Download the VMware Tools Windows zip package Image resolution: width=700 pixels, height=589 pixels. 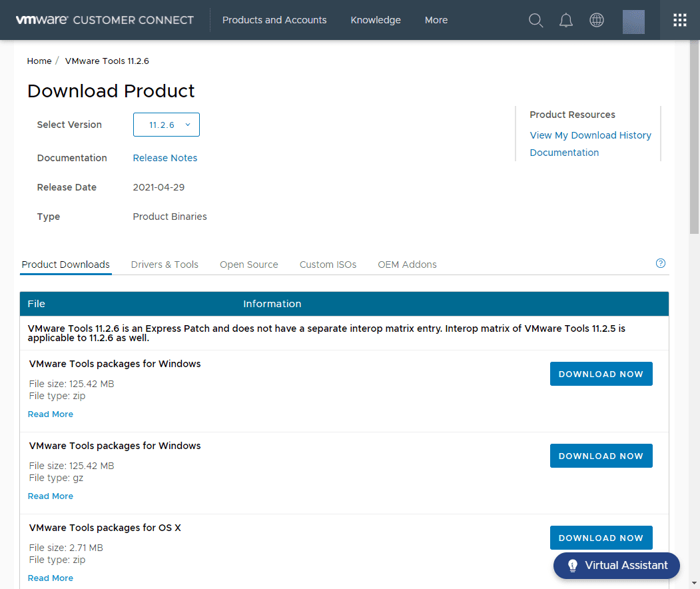[x=601, y=374]
